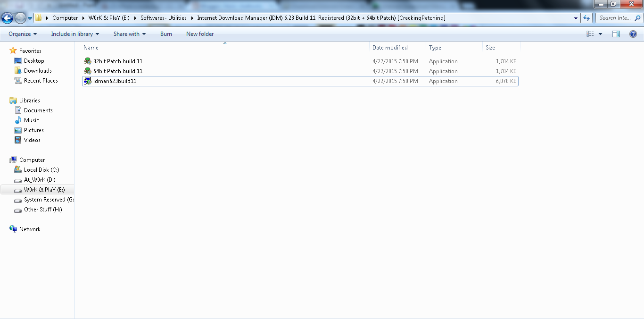Viewport: 644px width, 319px height.
Task: Select Computer in the navigation pane
Action: point(32,160)
